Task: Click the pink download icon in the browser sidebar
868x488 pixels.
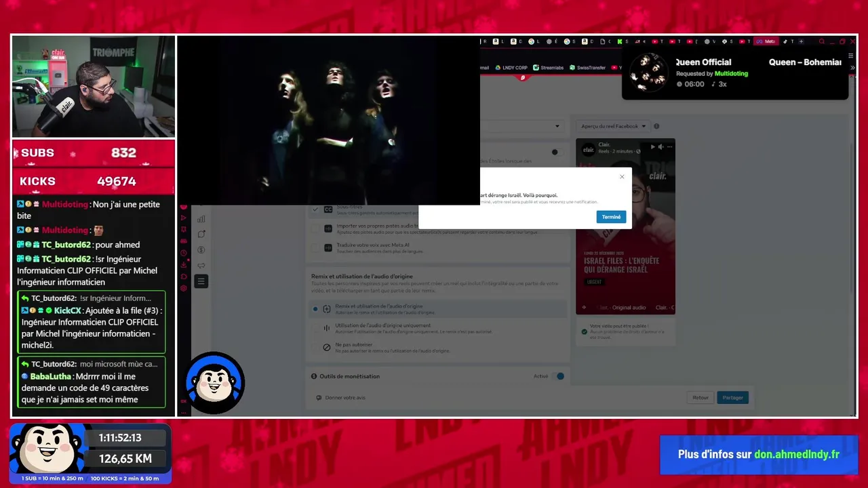Action: pos(183,264)
